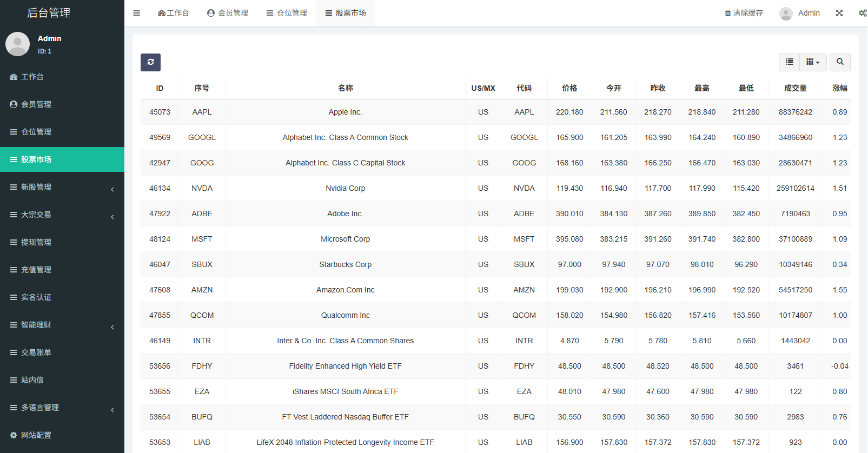Click the Apple Inc. table row
The width and height of the screenshot is (868, 453).
pyautogui.click(x=345, y=112)
